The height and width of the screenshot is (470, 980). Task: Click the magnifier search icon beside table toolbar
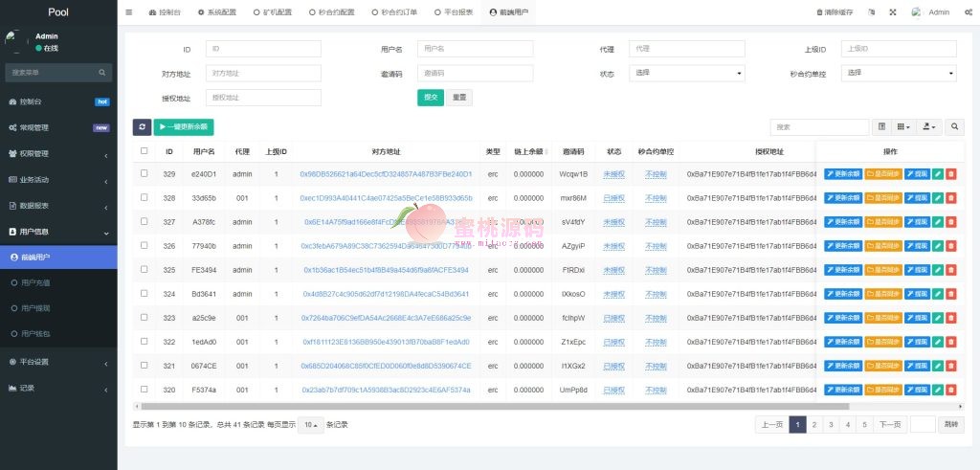point(954,126)
